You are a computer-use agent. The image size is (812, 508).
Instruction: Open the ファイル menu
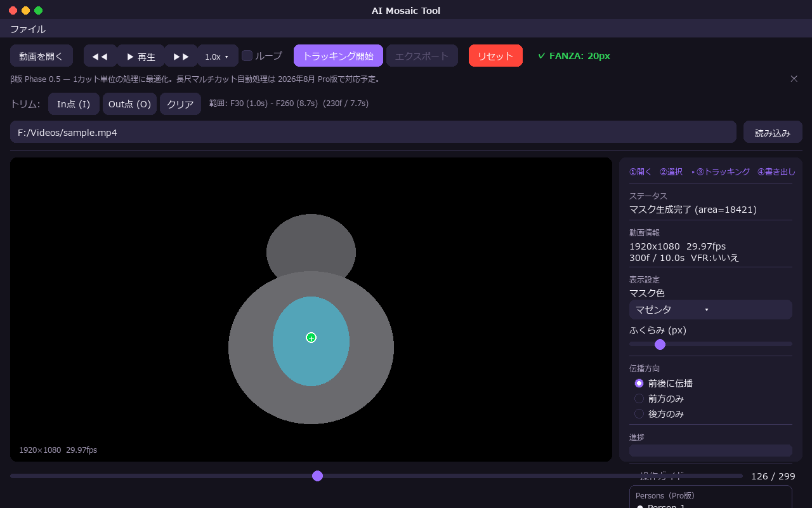tap(28, 29)
